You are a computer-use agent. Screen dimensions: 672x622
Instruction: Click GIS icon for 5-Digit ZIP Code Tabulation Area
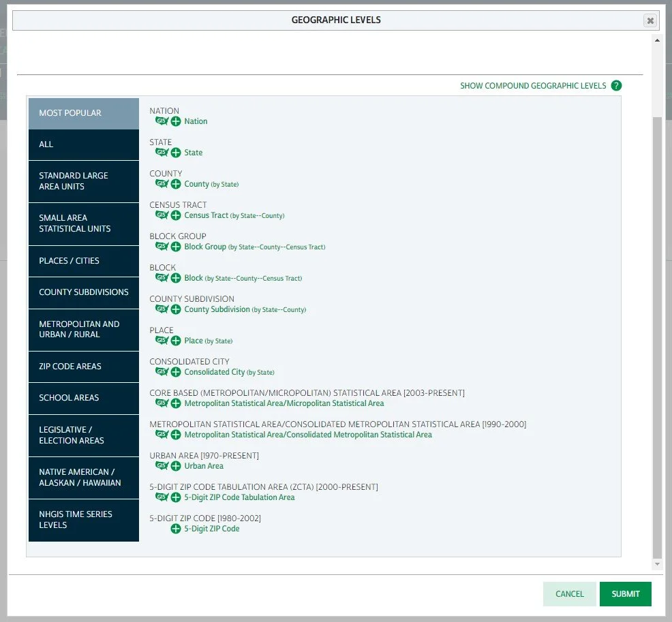162,497
